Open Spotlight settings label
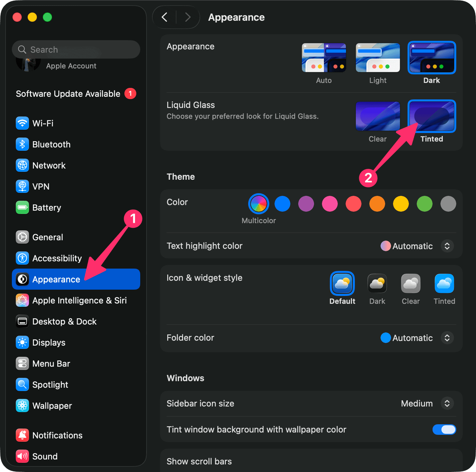Image resolution: width=476 pixels, height=472 pixels. coord(50,385)
